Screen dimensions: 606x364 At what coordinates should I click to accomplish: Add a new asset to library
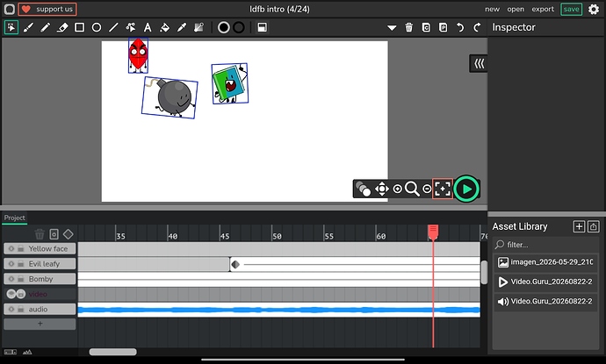(579, 226)
